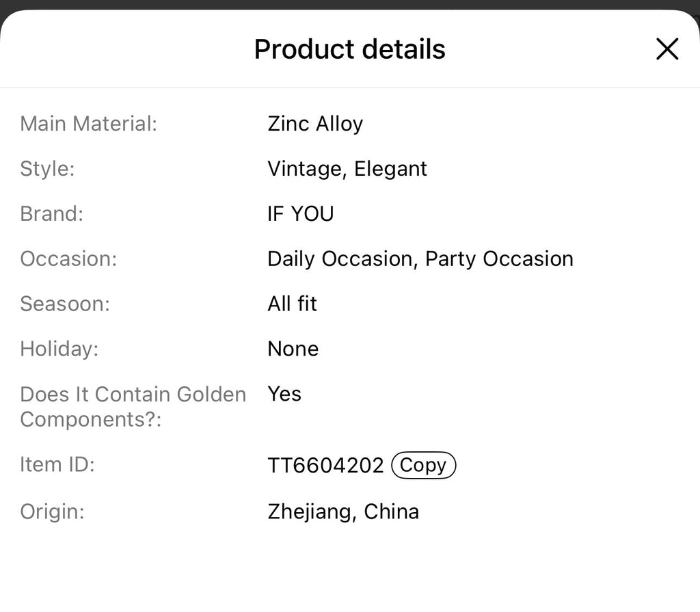
Task: Tap the All fit season value
Action: (x=292, y=304)
